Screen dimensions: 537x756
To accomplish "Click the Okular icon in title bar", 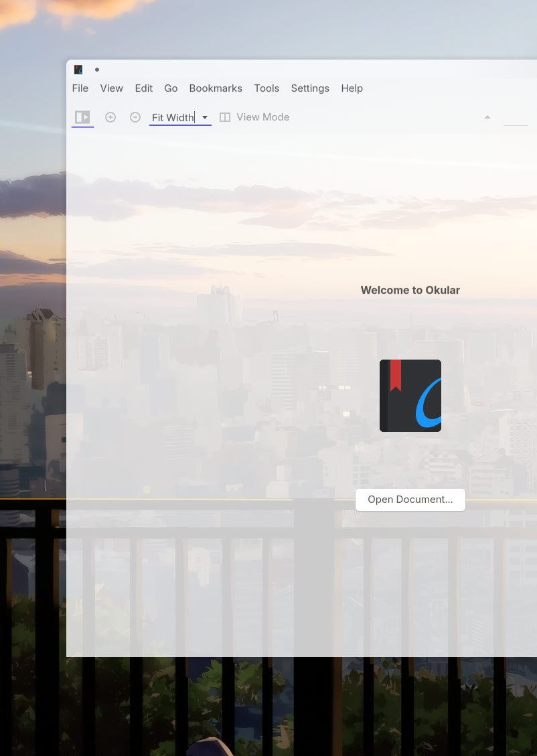I will tap(78, 70).
